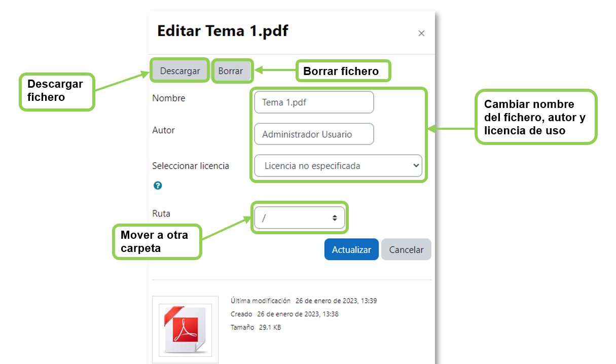Select 'Licencia no especificada' dropdown control
Image resolution: width=616 pixels, height=364 pixels.
[x=339, y=166]
